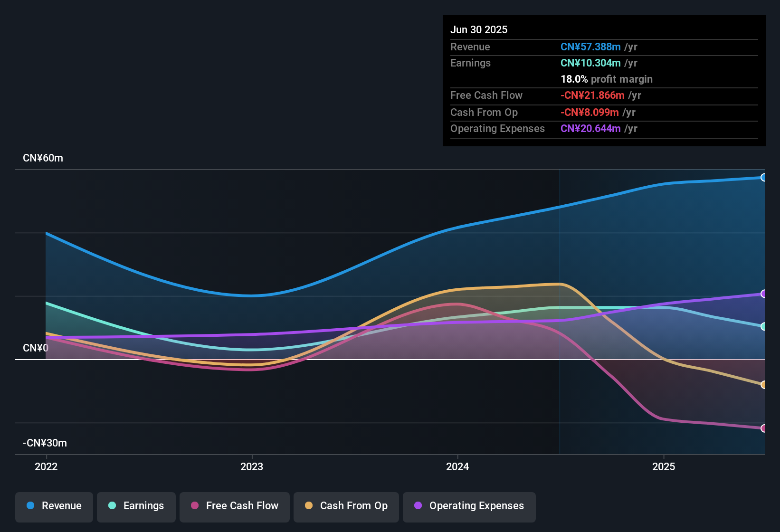Click the pink Free Cash Flow legend dot
The width and height of the screenshot is (780, 532).
(x=194, y=506)
